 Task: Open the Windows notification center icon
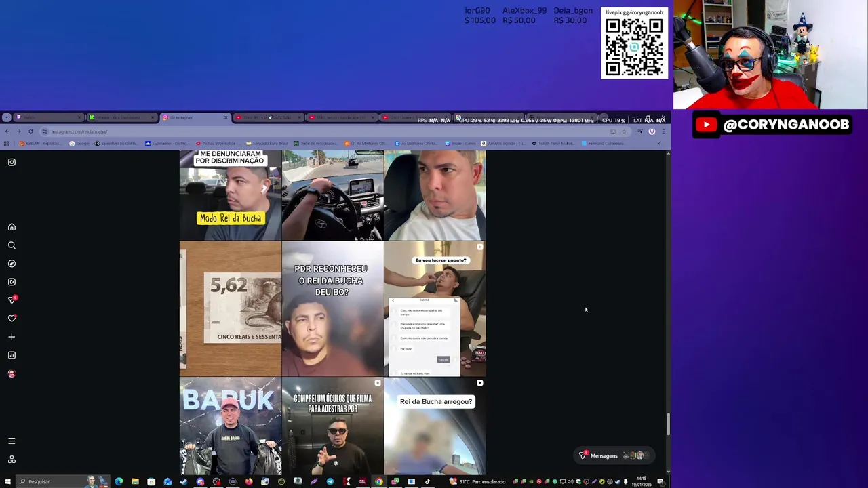[x=660, y=481]
